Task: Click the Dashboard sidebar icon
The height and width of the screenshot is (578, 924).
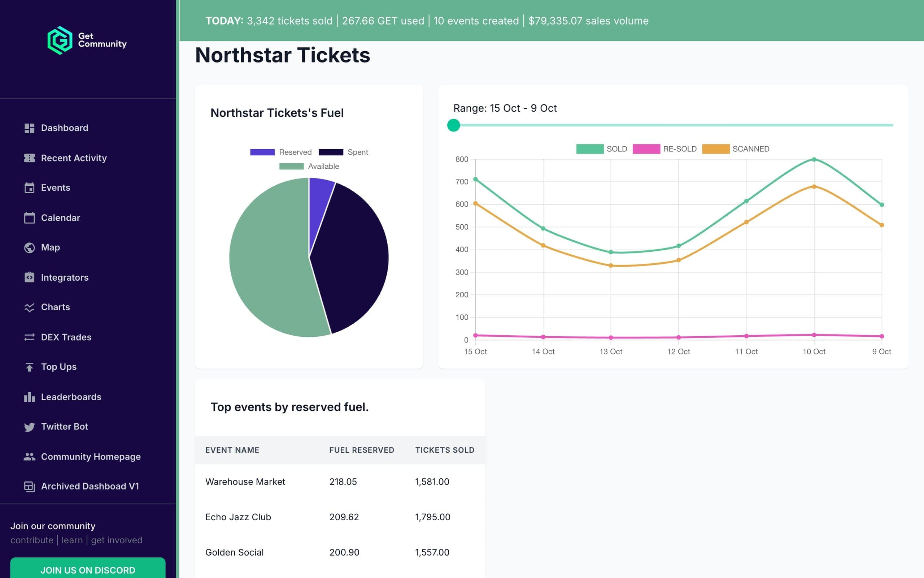Action: click(x=29, y=128)
